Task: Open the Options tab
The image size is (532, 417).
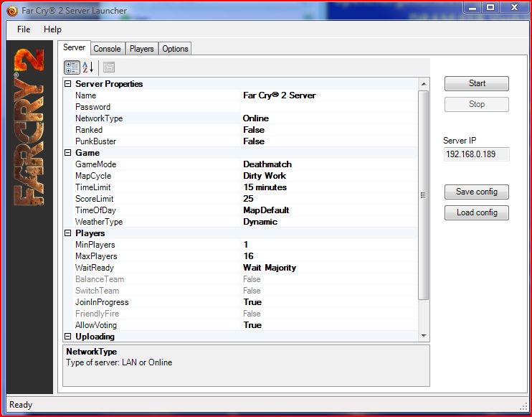Action: coord(175,49)
